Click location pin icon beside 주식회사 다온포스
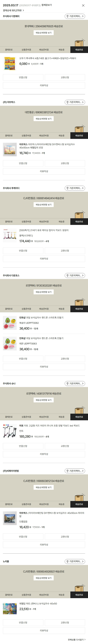This screenshot has width=88, height=644. pyautogui.click(x=67, y=275)
